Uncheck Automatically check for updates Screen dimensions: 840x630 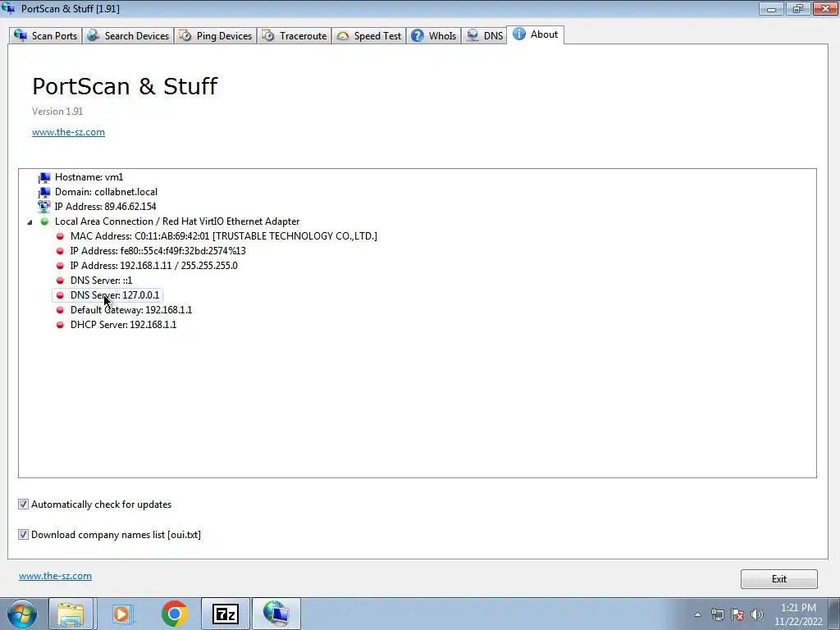tap(23, 504)
